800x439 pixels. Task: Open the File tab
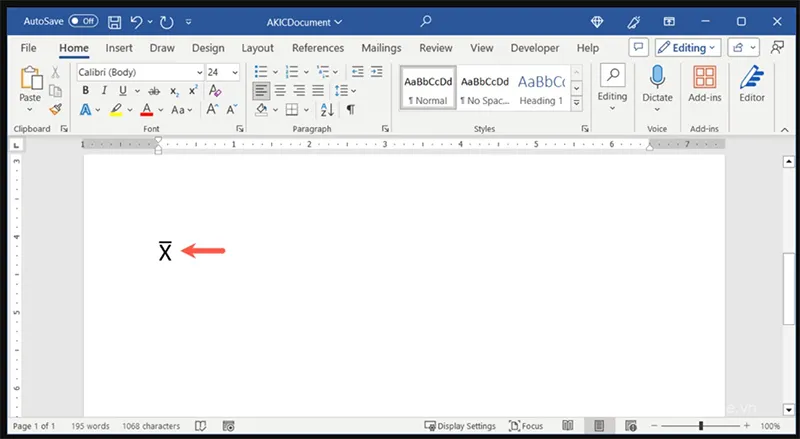(29, 48)
